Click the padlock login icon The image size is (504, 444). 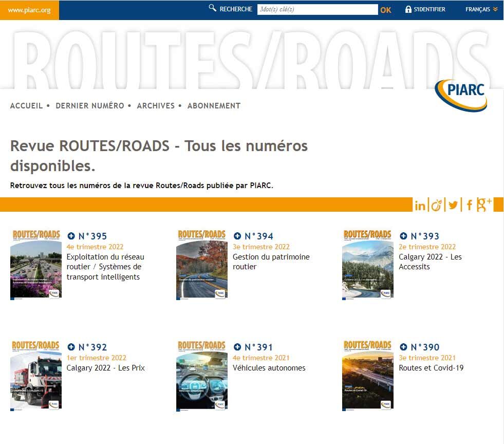(408, 9)
